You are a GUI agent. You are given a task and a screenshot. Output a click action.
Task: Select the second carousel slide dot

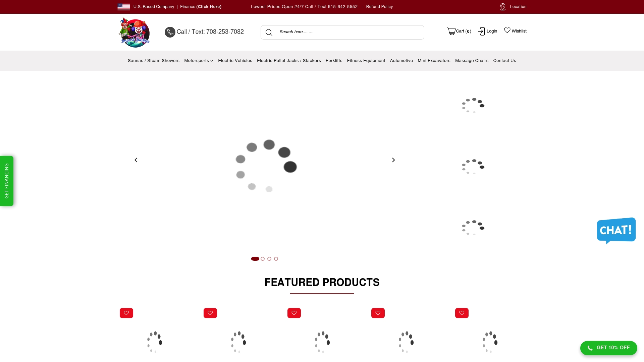[x=263, y=259]
